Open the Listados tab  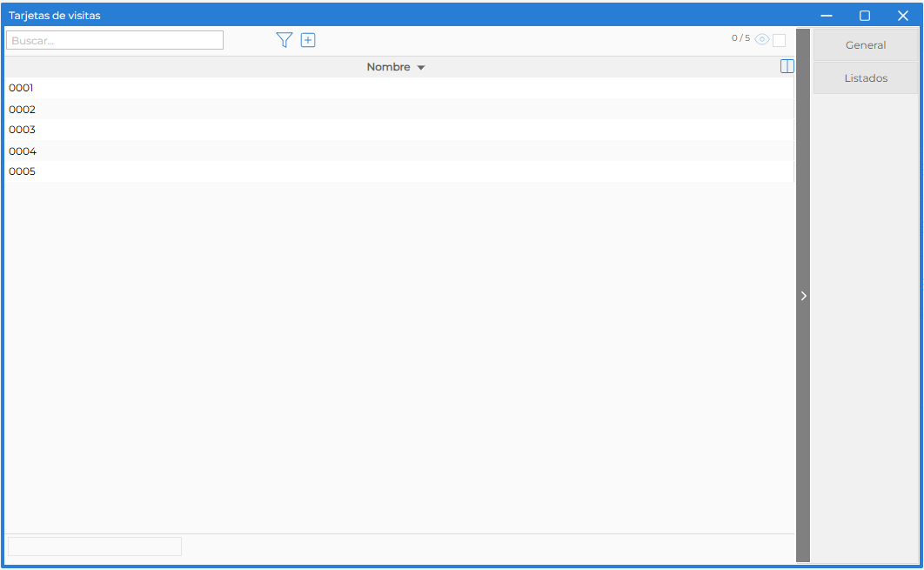point(865,77)
